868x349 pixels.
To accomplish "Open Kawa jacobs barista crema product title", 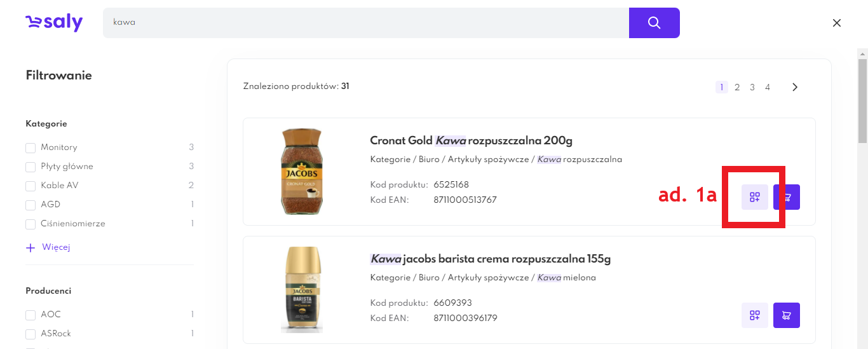I will [490, 259].
